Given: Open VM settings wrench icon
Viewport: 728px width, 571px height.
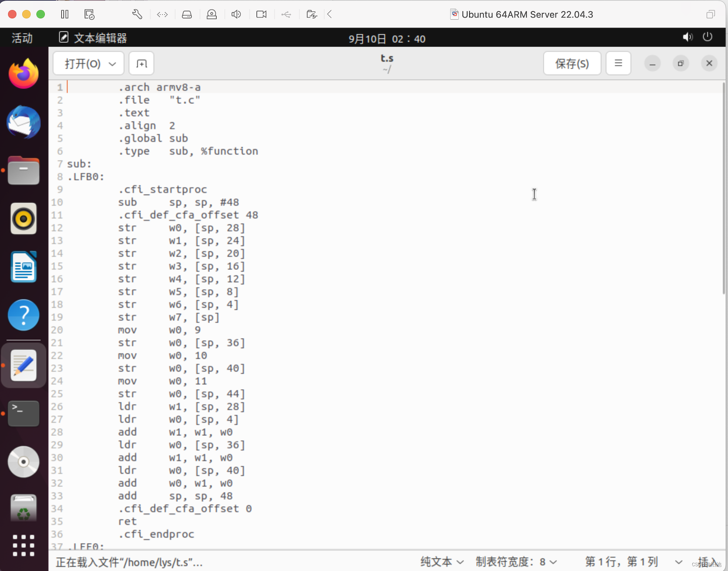Looking at the screenshot, I should [137, 14].
